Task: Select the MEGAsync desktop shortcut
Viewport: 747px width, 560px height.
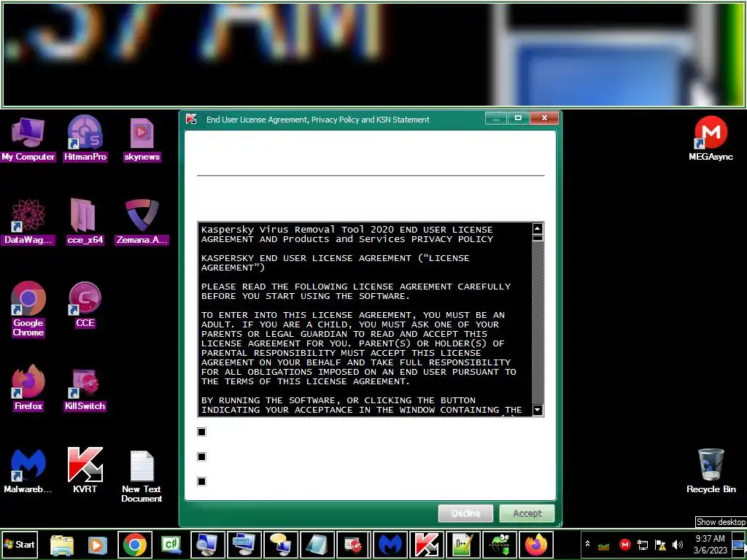Action: (711, 139)
